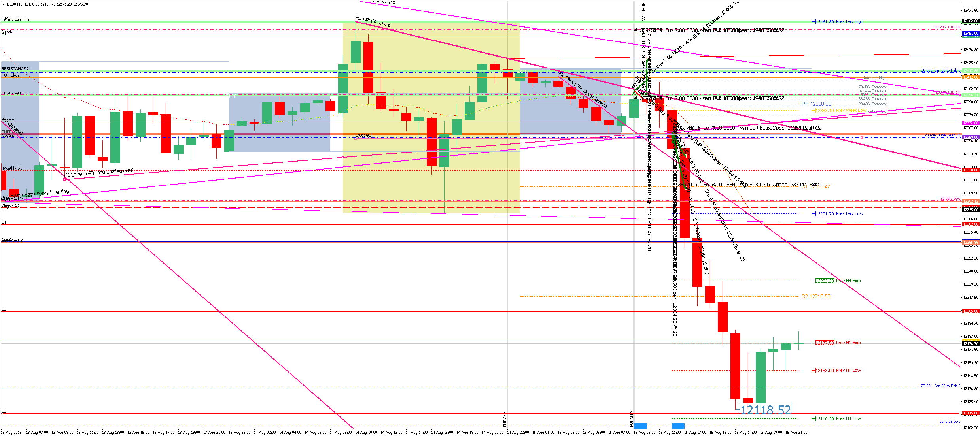Image resolution: width=980 pixels, height=437 pixels.
Task: Click the large 12118.52 price box
Action: pos(765,410)
